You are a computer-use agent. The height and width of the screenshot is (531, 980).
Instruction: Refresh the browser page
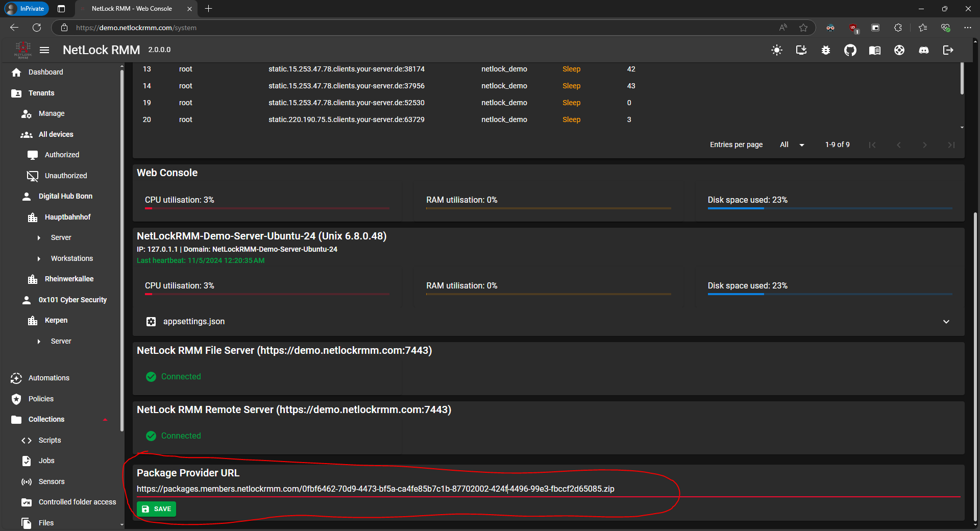pos(37,28)
